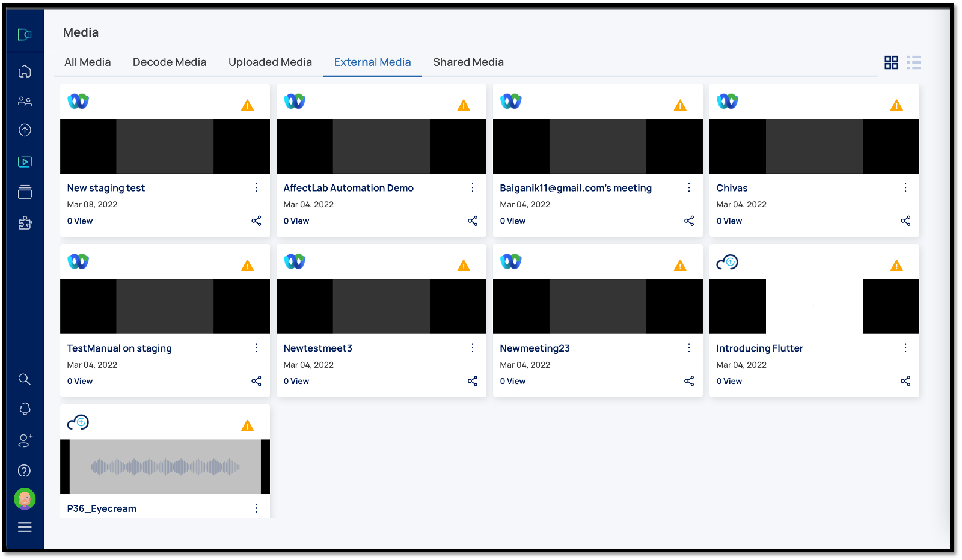Open options menu for New staging test
This screenshot has height=560, width=962.
pyautogui.click(x=256, y=188)
